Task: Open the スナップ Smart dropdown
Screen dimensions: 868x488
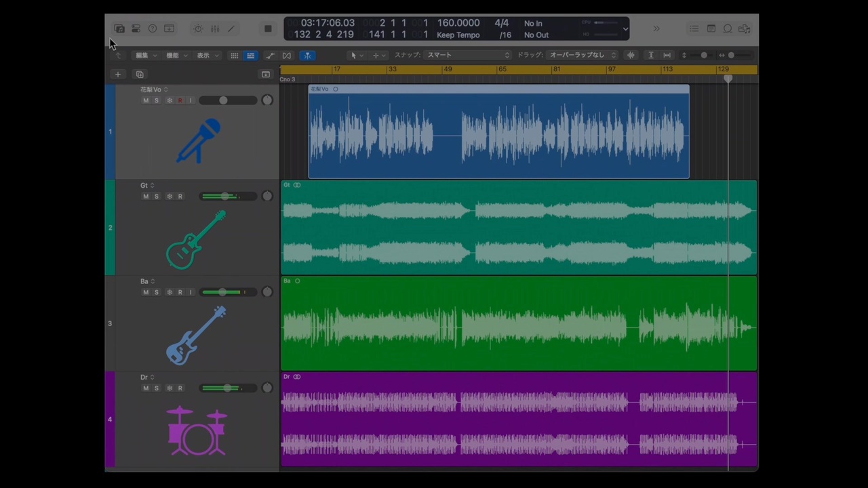Action: 468,55
